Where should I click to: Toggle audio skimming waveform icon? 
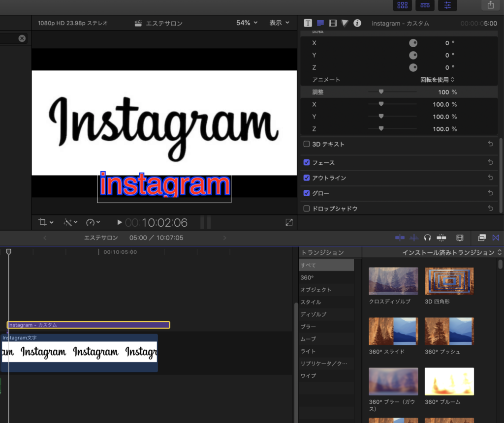tap(413, 238)
